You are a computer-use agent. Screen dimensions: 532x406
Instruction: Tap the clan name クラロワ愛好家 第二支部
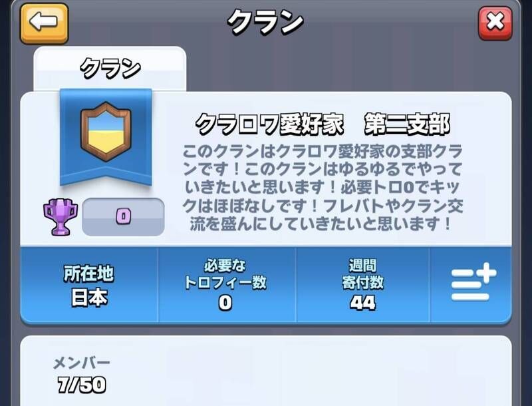(323, 124)
